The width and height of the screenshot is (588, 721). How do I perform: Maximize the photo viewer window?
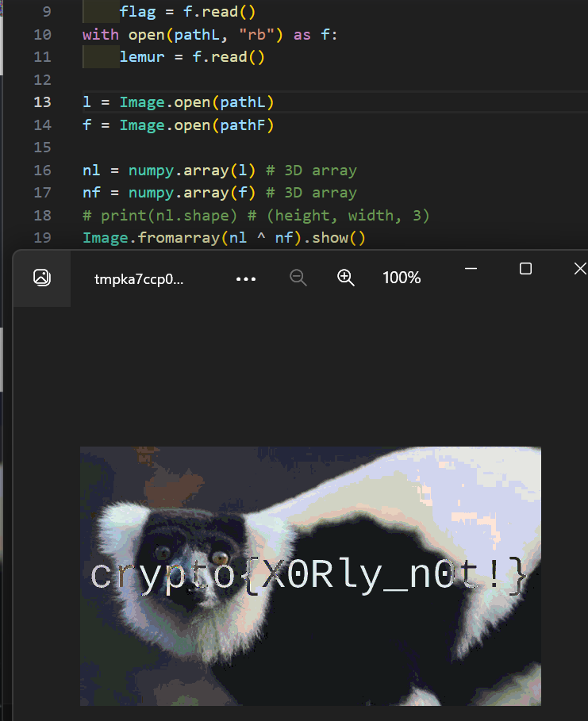pyautogui.click(x=525, y=269)
